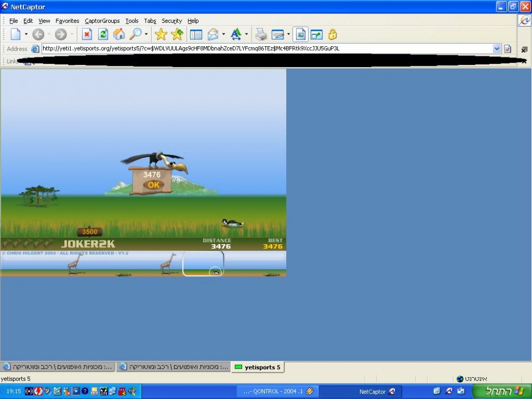Screen dimensions: 532x399
Task: Select the QONTROL - 2004 taskbar button
Action: (x=279, y=392)
